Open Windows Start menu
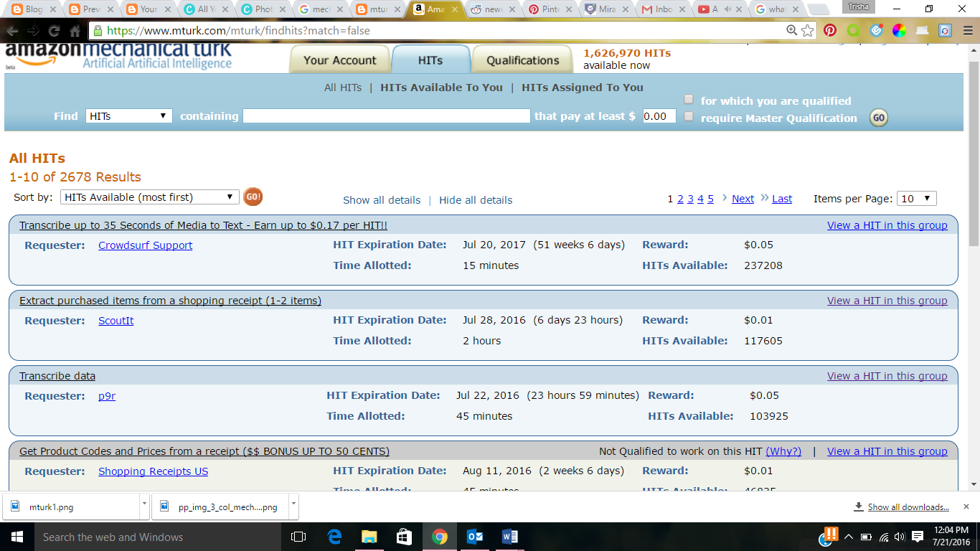 [17, 537]
